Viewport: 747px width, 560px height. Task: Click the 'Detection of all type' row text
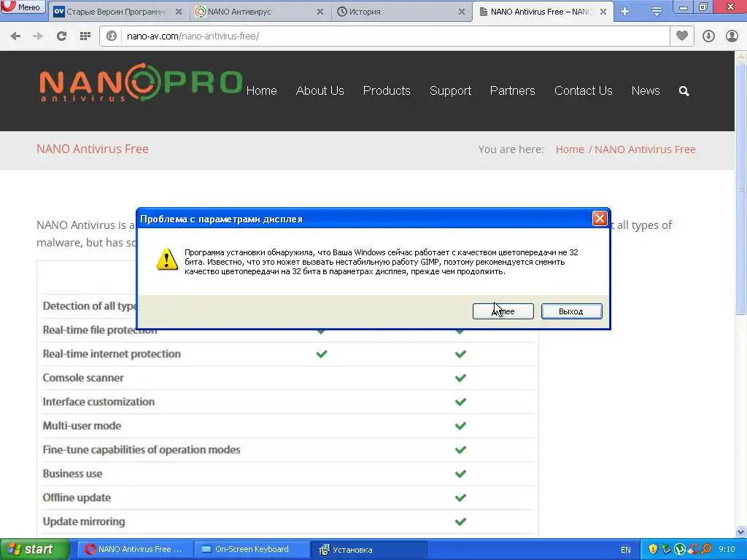coord(90,306)
